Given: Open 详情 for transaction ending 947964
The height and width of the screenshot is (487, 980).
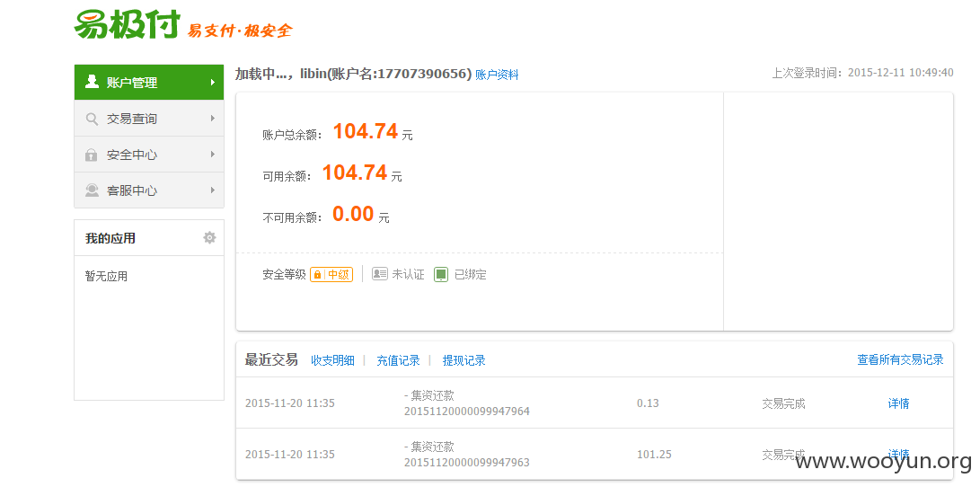Looking at the screenshot, I should coord(899,403).
